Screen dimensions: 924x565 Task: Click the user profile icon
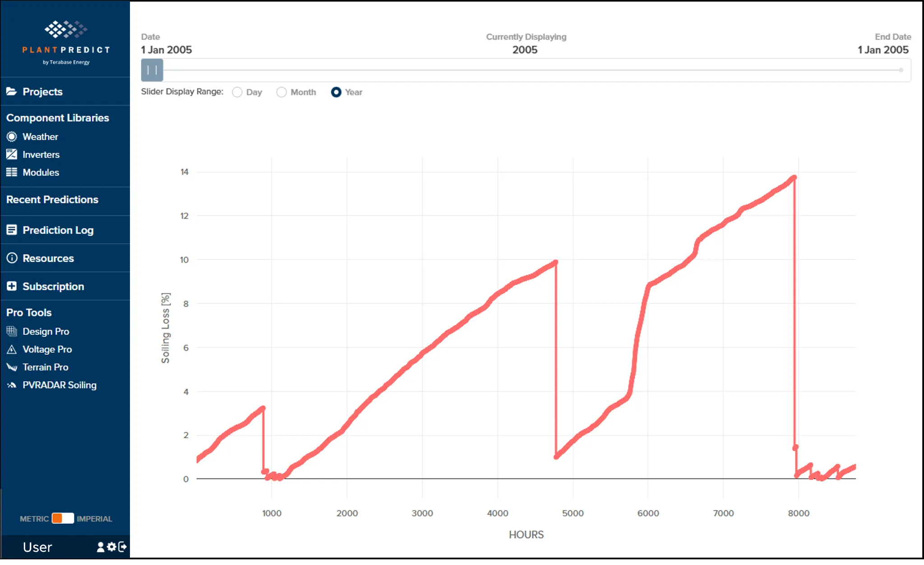click(101, 547)
